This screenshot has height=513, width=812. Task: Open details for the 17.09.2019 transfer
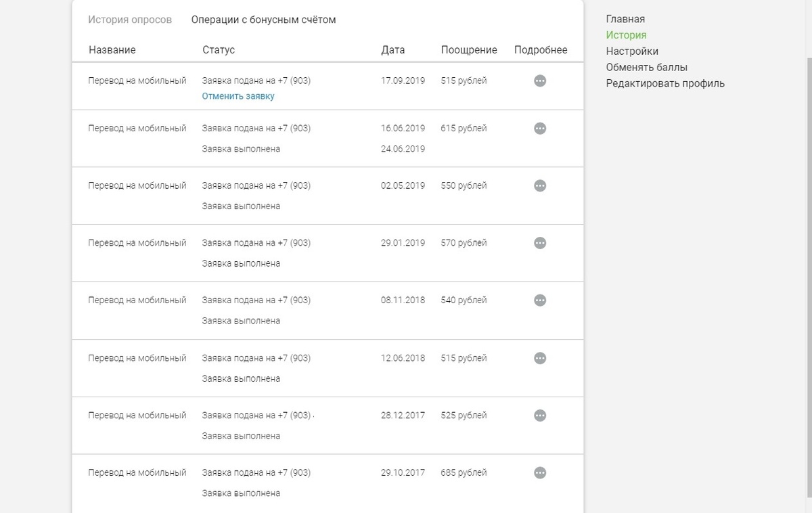click(540, 81)
